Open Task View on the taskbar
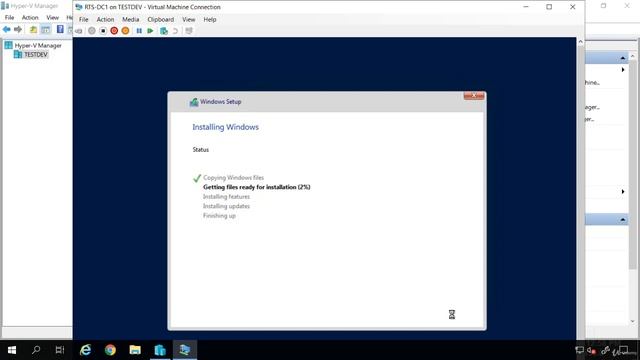The width and height of the screenshot is (640, 360). 60,350
